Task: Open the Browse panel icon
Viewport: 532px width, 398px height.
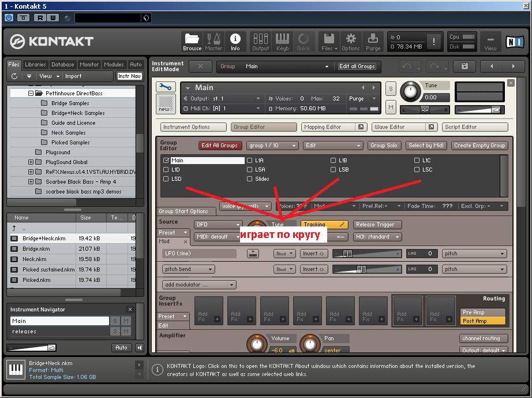Action: pyautogui.click(x=192, y=41)
